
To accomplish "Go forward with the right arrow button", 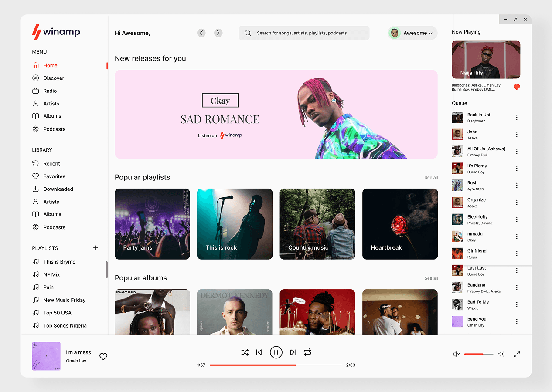I will point(218,33).
